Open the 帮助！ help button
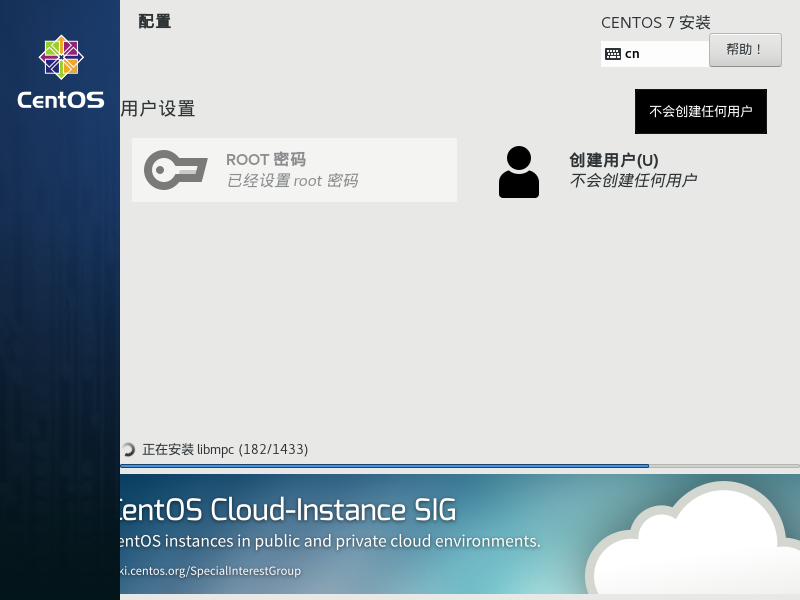800x600 pixels. pyautogui.click(x=745, y=49)
